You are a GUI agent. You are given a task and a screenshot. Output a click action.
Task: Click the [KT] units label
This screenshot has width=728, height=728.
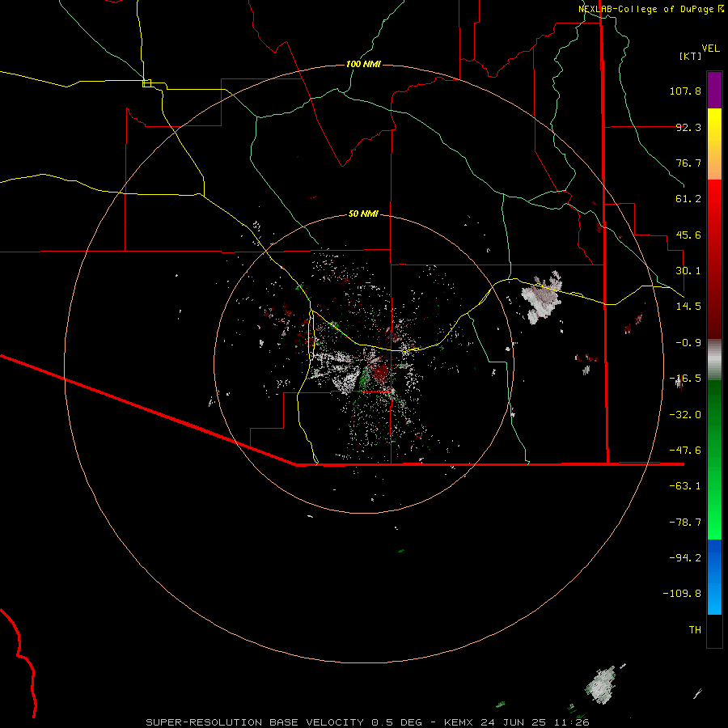[x=691, y=56]
